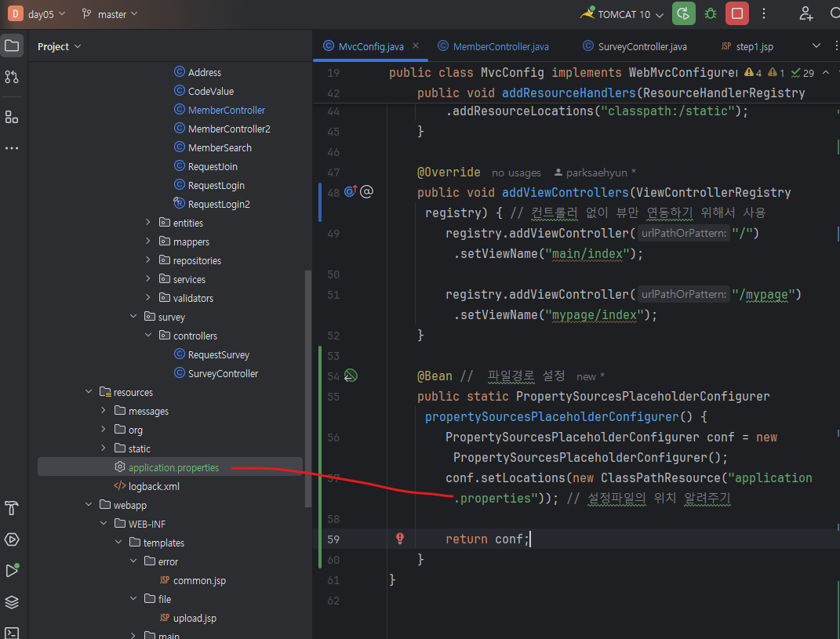
Task: Click the addViewControllers method name
Action: [565, 192]
